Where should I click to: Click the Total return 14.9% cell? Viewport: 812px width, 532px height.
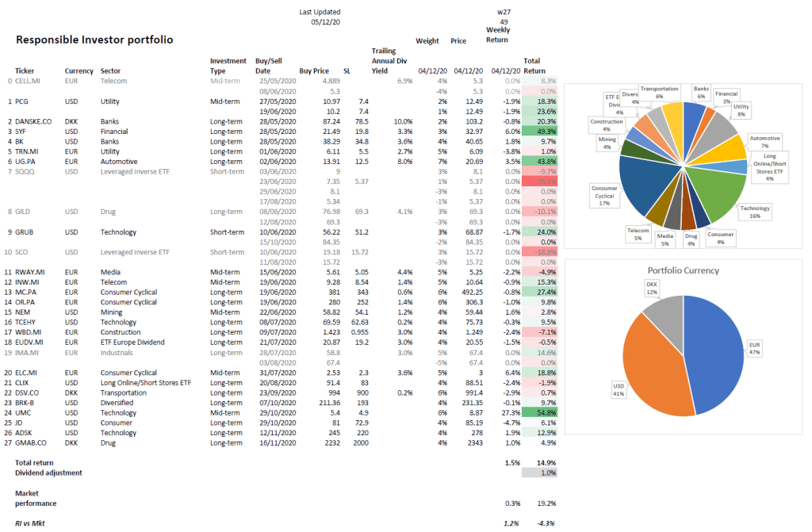coord(544,462)
